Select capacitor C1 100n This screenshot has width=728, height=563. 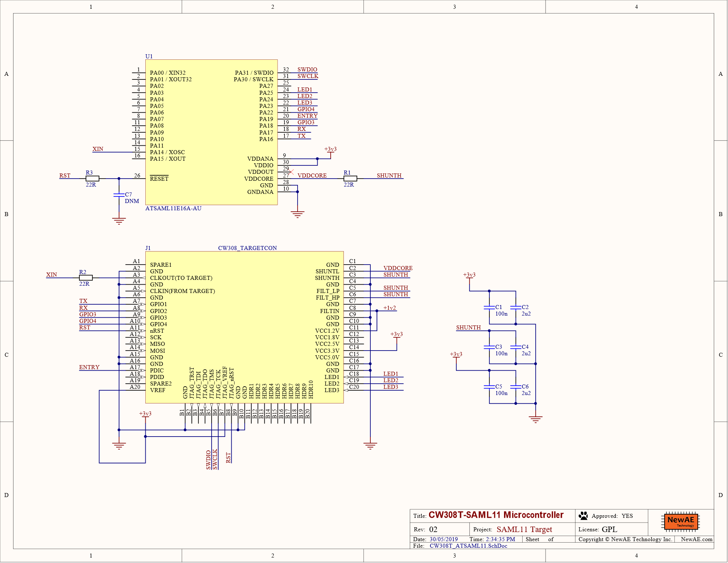489,308
